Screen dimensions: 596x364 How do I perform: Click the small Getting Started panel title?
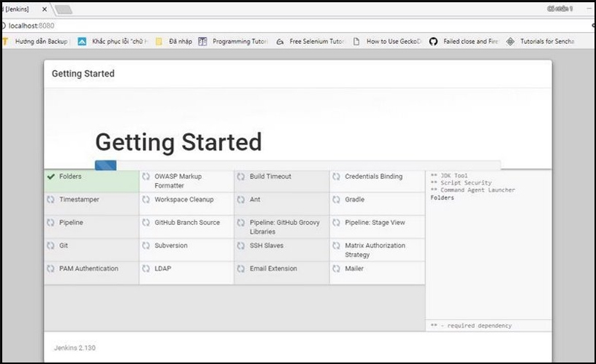83,74
